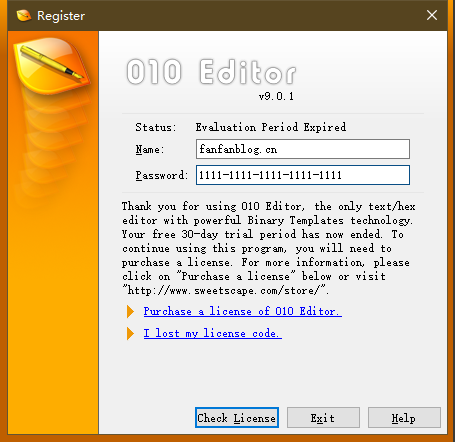Click the Check License button
Viewport: 455px width, 442px height.
pyautogui.click(x=237, y=418)
